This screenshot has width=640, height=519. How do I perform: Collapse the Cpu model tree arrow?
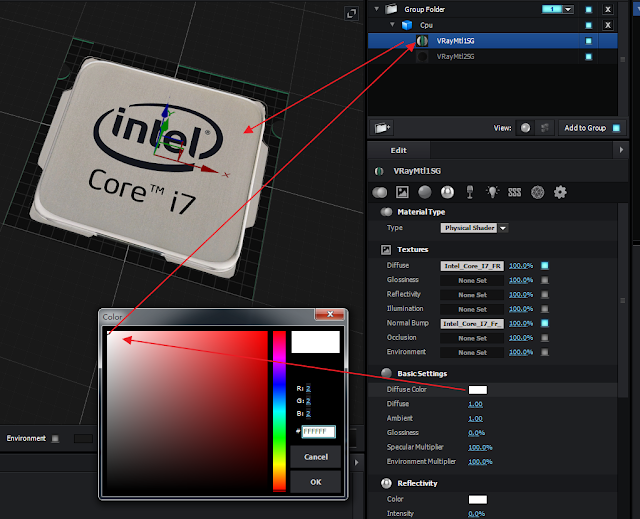click(392, 24)
